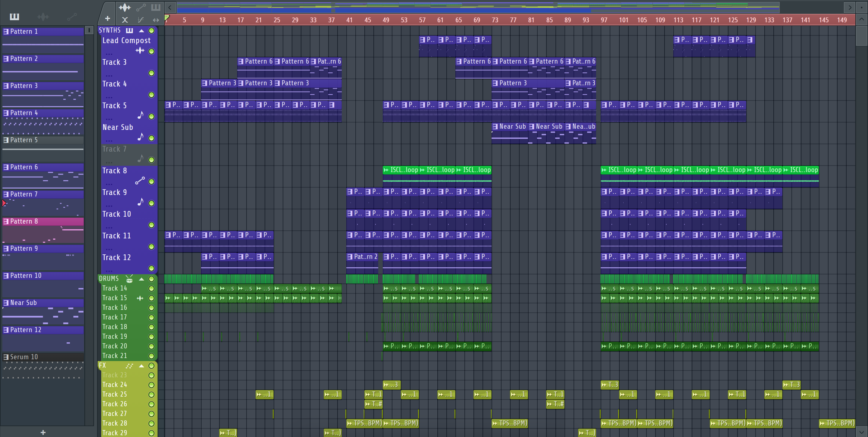Click the plus icon at bottom of the picker panel
The width and height of the screenshot is (868, 437).
pyautogui.click(x=43, y=432)
